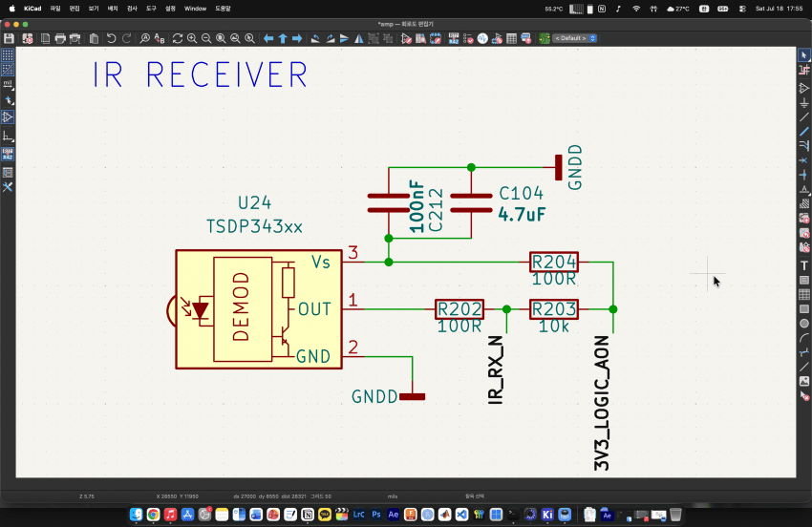The image size is (812, 527).
Task: Toggle full-window crosshair cursor
Action: coord(8,100)
